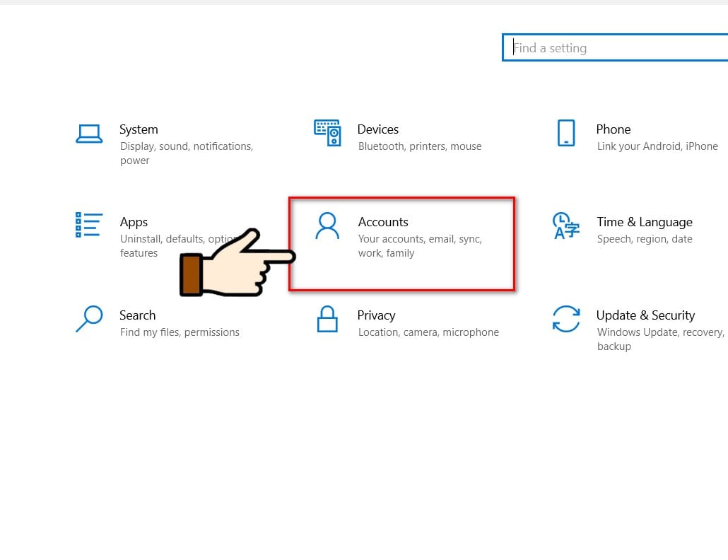The height and width of the screenshot is (560, 728).
Task: Click the Devices keyboard and speaker icon
Action: (x=327, y=133)
